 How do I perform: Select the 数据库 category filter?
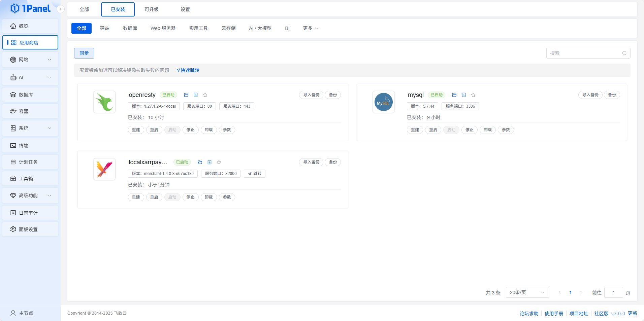(130, 28)
